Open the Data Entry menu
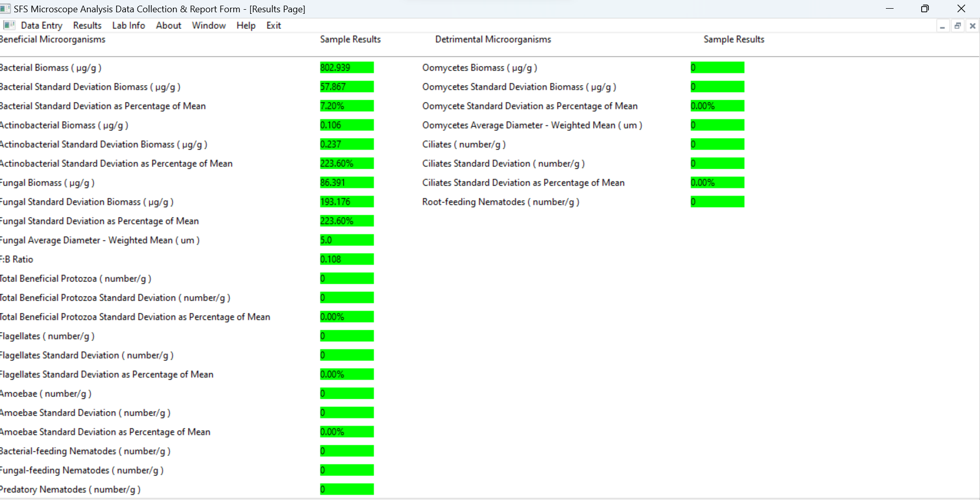The image size is (980, 500). click(x=41, y=26)
